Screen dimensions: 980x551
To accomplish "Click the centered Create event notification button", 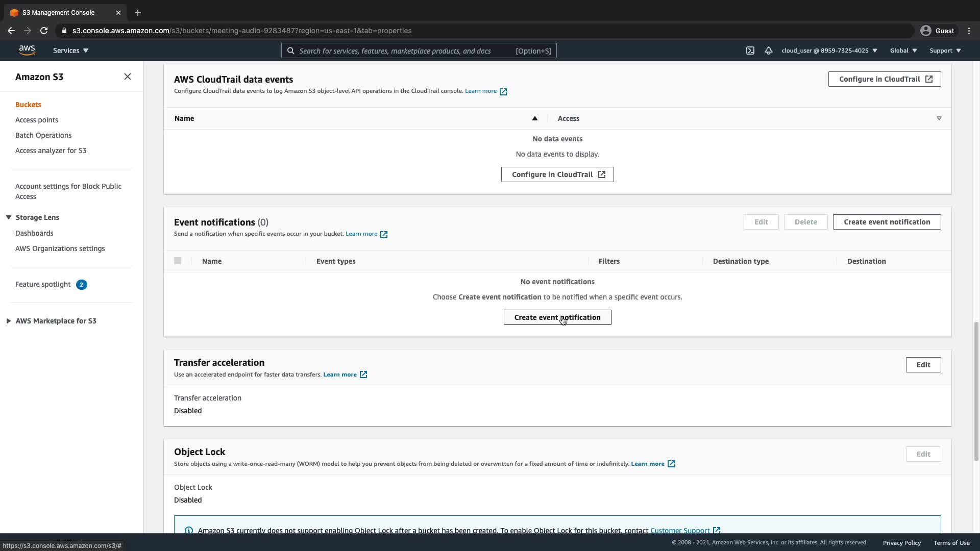I will (557, 317).
